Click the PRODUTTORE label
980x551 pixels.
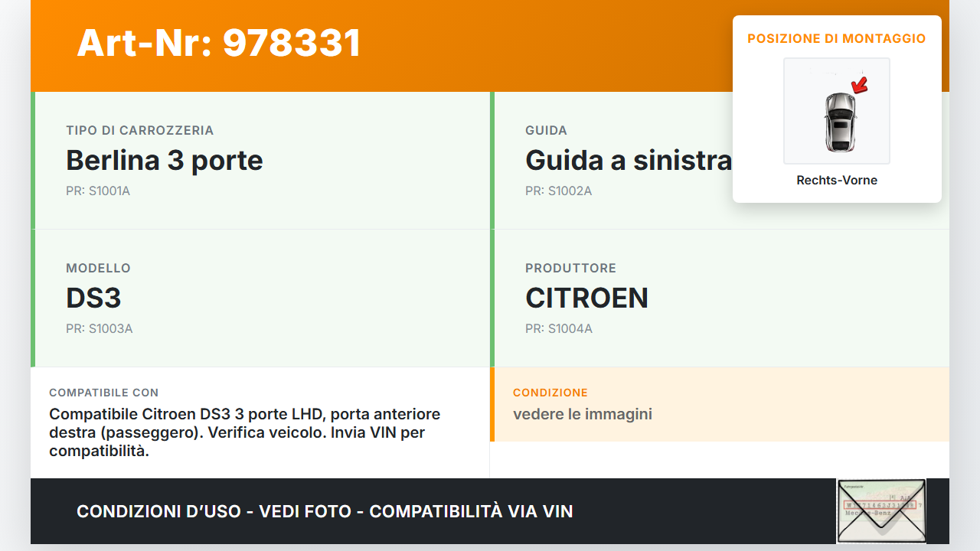(570, 268)
